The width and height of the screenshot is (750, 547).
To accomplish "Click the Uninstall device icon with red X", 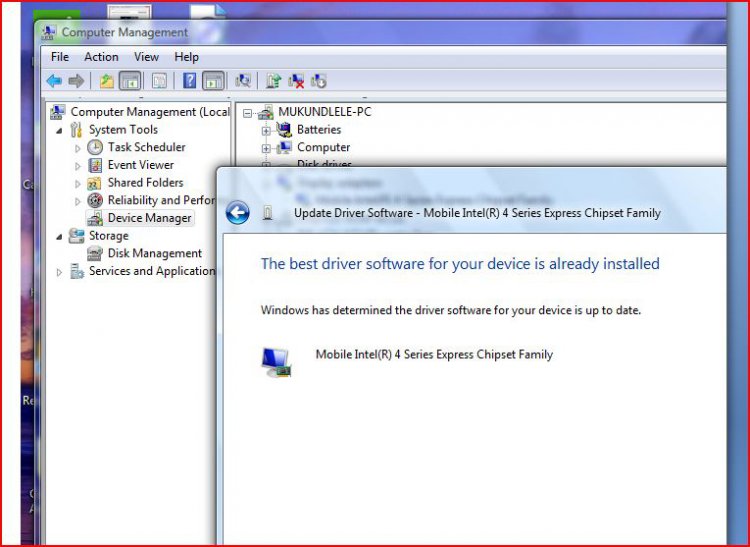I will tap(296, 81).
